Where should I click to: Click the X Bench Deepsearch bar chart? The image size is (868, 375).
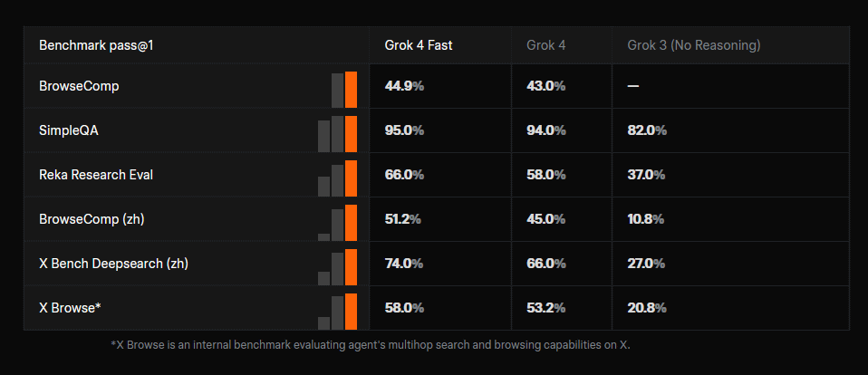338,267
